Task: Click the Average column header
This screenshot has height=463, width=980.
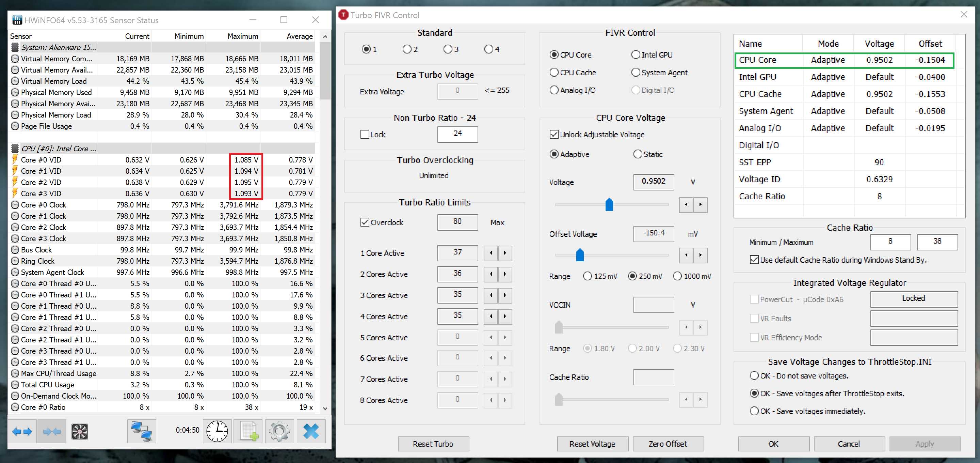Action: [x=300, y=36]
